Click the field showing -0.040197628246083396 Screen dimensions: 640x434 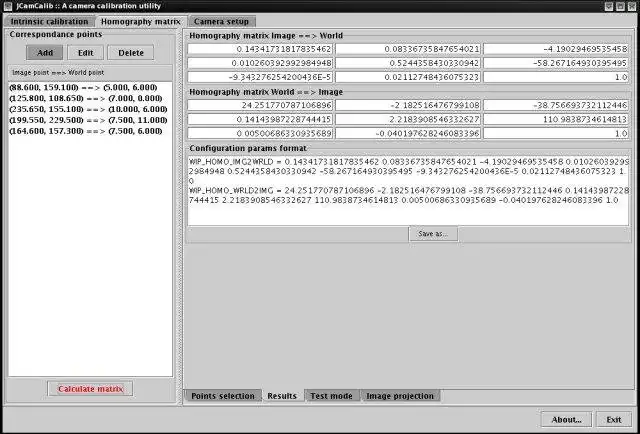pos(408,133)
